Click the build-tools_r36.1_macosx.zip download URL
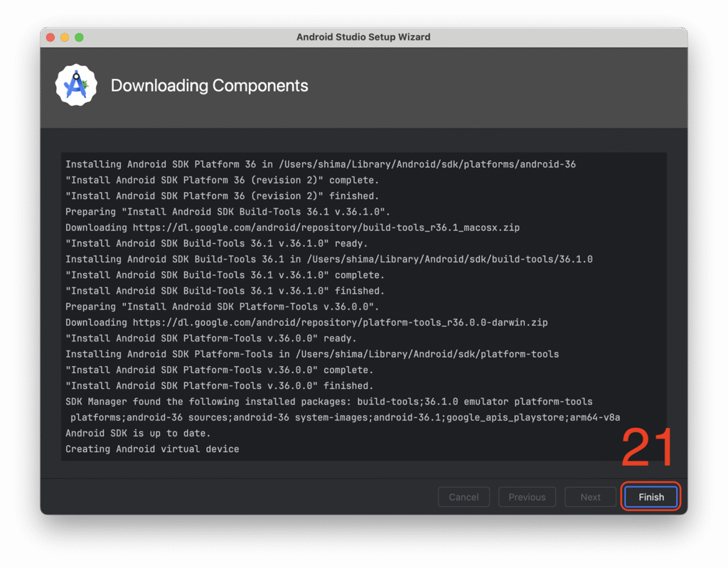 [326, 227]
